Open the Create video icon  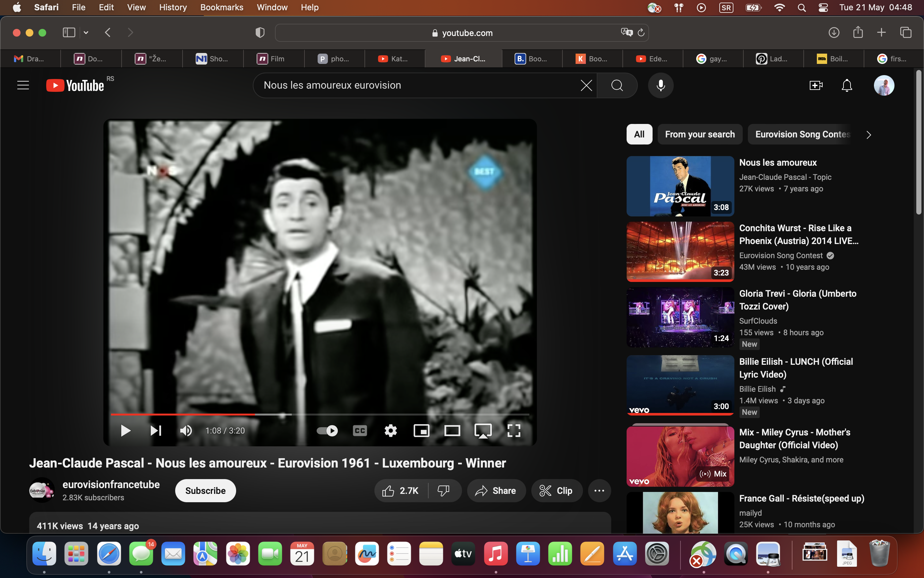click(816, 85)
